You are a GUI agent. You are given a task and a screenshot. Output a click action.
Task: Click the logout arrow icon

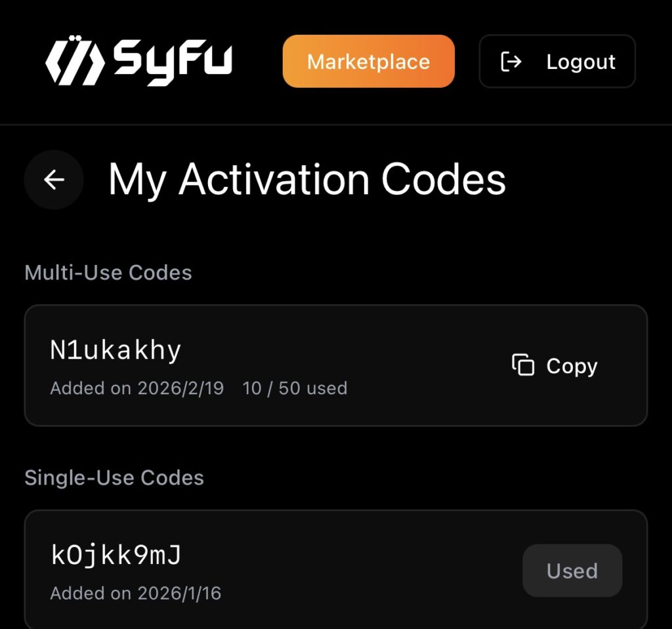511,62
